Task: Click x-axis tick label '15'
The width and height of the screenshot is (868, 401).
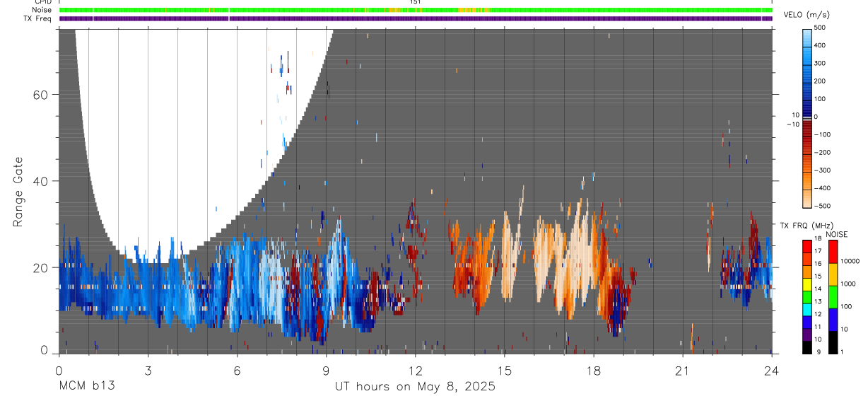Action: [x=504, y=371]
